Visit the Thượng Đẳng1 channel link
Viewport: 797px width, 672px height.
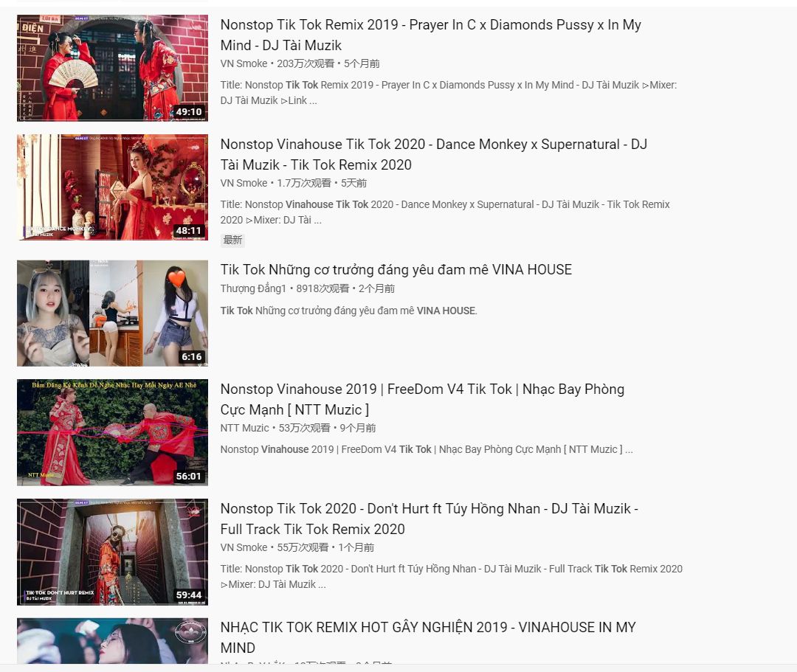pyautogui.click(x=253, y=288)
